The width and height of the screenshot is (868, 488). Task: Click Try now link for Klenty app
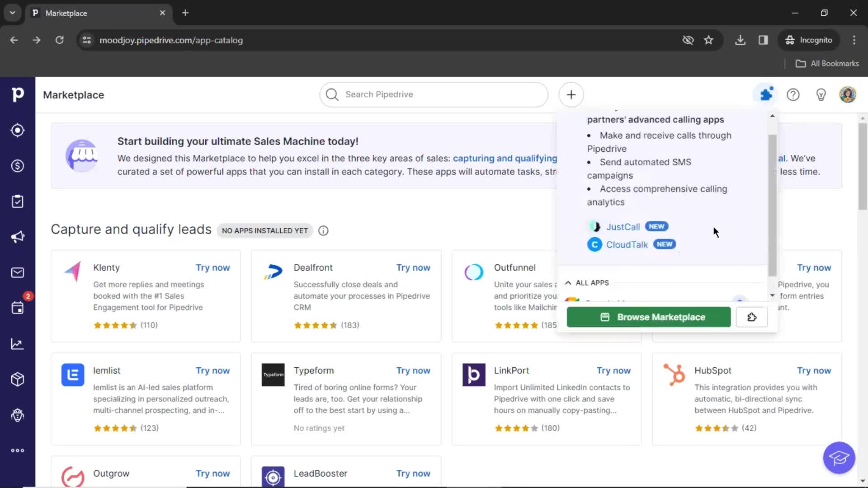pos(212,267)
